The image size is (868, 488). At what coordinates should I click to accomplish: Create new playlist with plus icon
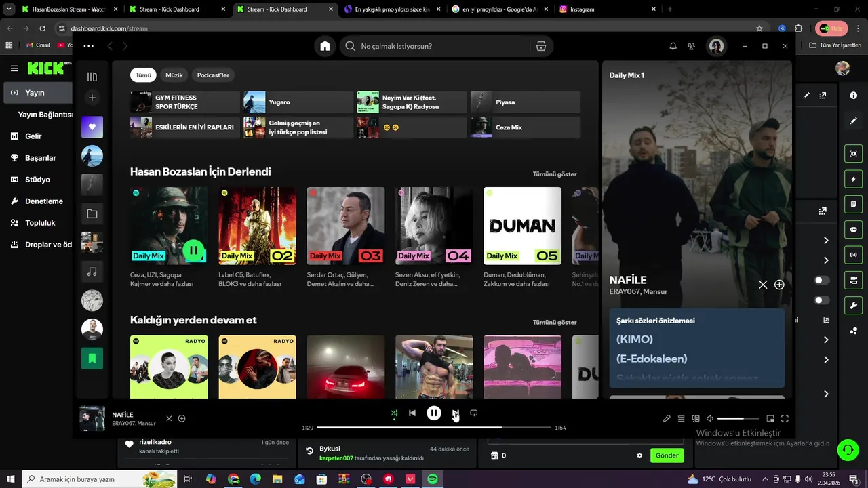point(92,98)
